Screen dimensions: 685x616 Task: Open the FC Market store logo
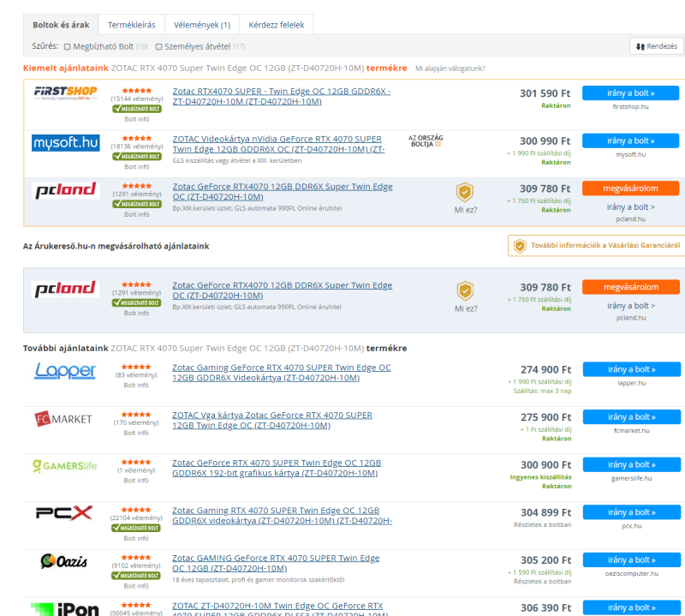pos(63,419)
